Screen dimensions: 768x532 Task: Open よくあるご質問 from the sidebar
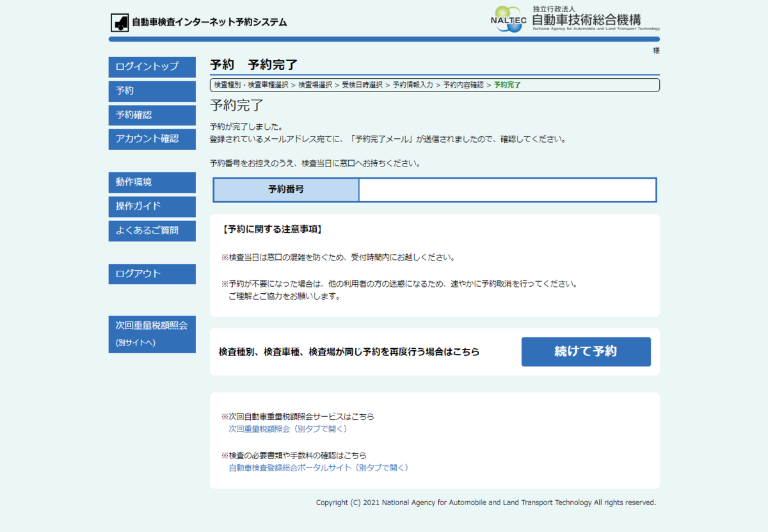point(152,230)
